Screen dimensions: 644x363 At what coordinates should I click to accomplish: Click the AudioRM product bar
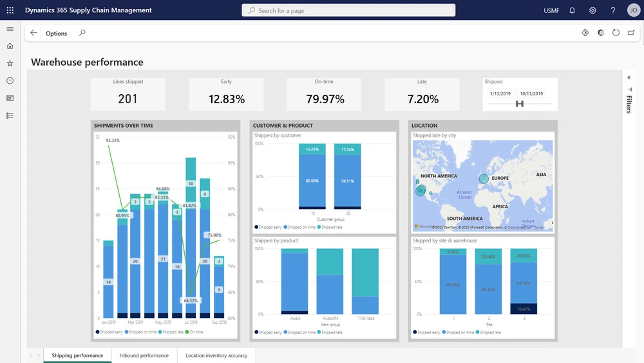[x=330, y=282]
